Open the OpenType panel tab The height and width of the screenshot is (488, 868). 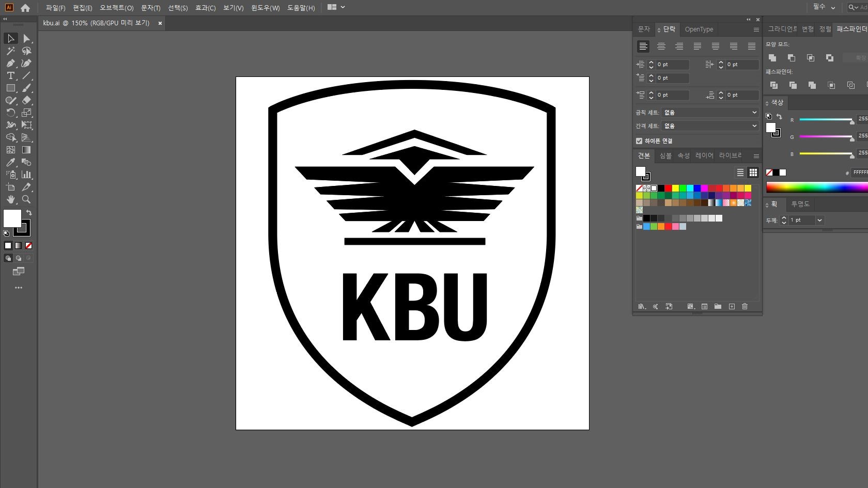[699, 29]
